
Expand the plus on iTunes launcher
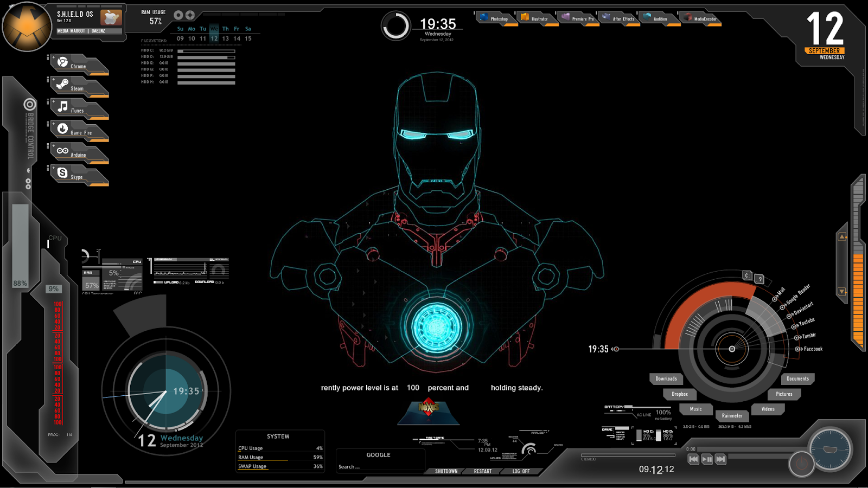(x=53, y=101)
